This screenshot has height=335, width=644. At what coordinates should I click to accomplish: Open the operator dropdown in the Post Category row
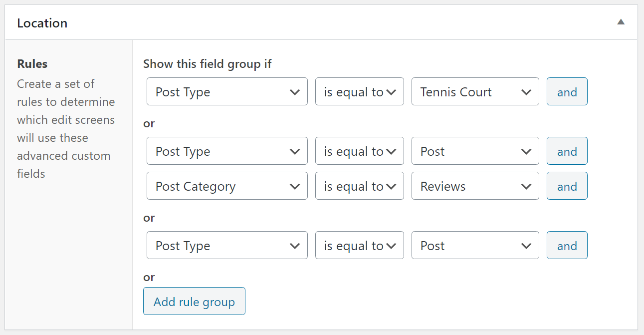point(359,186)
